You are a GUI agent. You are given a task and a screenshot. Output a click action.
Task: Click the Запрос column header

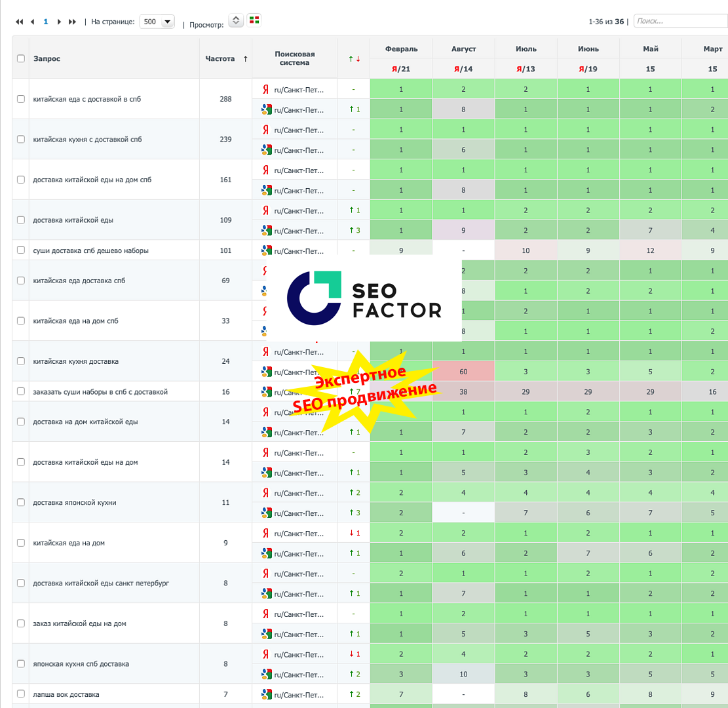tap(47, 58)
